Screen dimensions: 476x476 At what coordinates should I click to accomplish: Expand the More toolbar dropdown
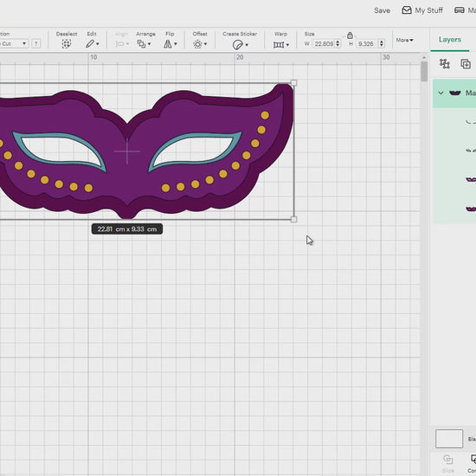tap(404, 40)
